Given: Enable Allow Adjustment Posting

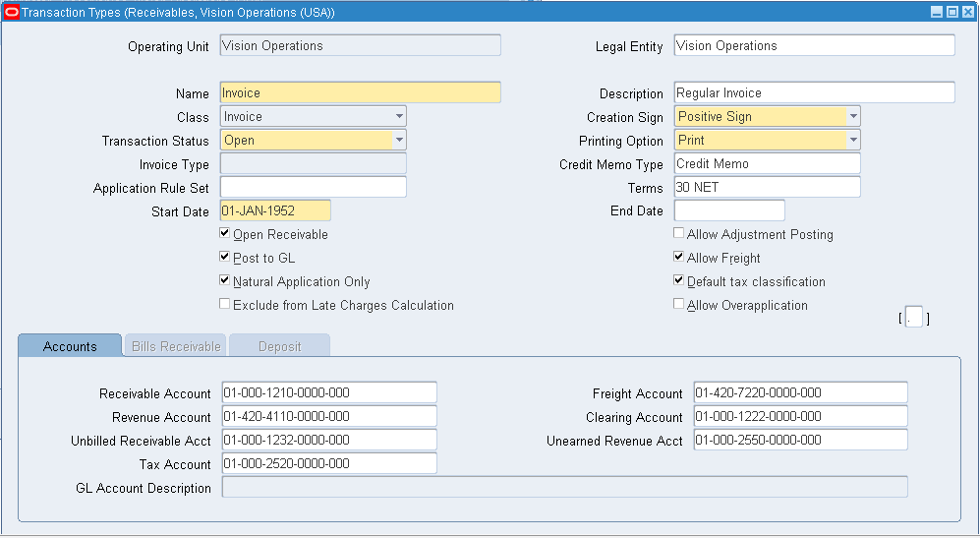Looking at the screenshot, I should (x=679, y=234).
